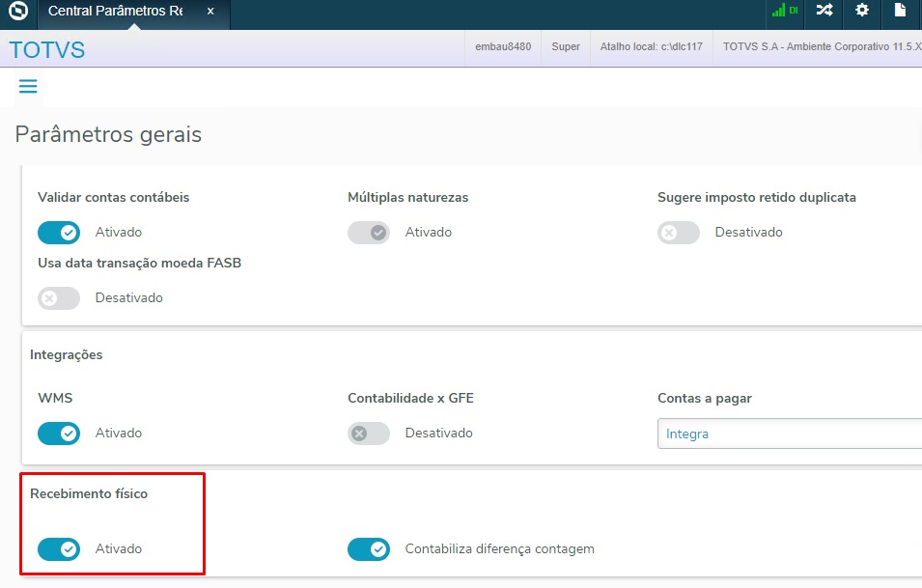Click the Contabiliza diferença contagem label
The image size is (922, 588).
click(x=500, y=548)
